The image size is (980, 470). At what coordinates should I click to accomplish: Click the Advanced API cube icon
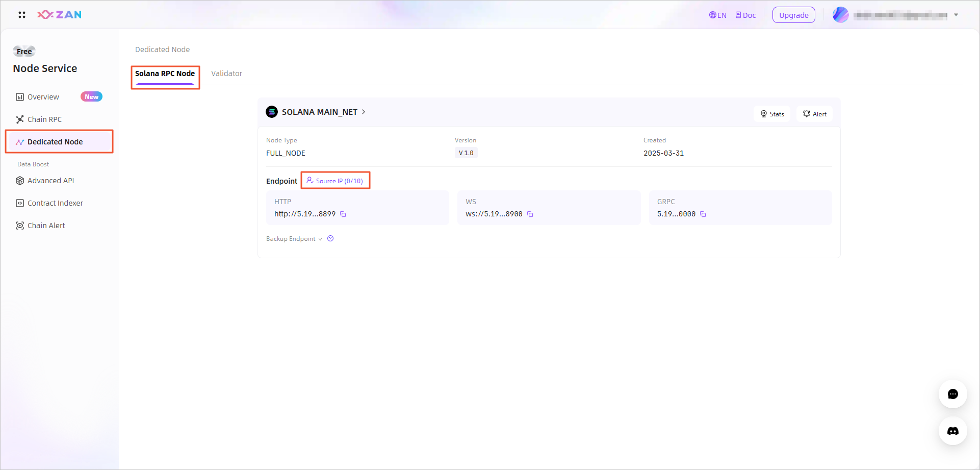[x=20, y=181]
